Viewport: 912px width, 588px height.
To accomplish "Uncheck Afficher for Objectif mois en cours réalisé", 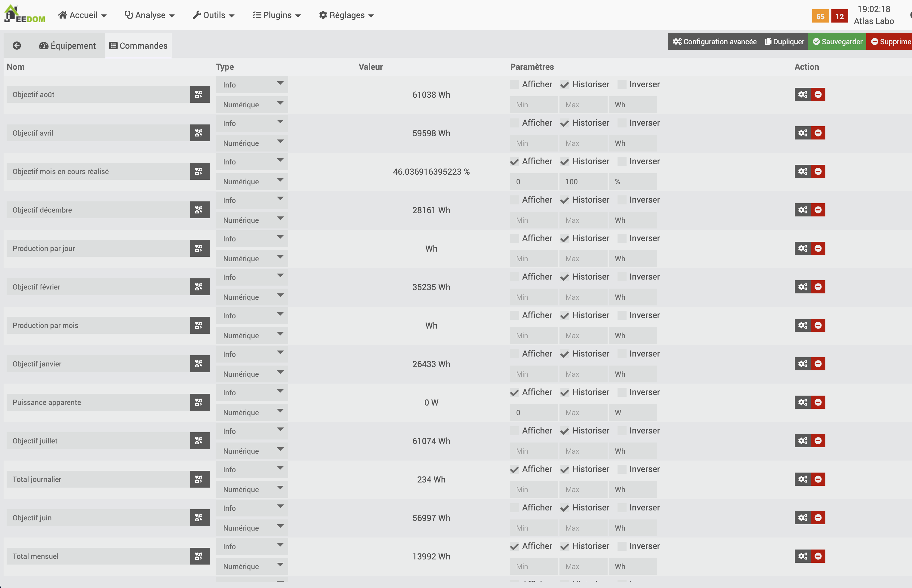I will pyautogui.click(x=515, y=161).
